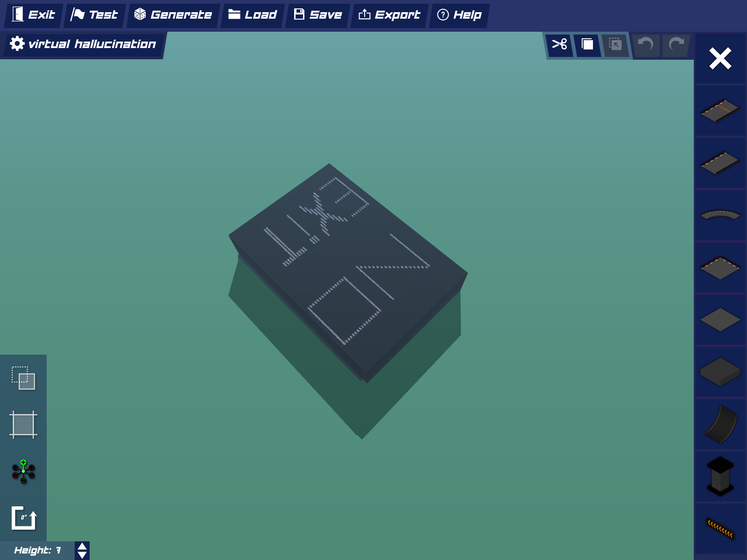Viewport: 747px width, 560px height.
Task: Click the paste selection icon
Action: pos(615,45)
